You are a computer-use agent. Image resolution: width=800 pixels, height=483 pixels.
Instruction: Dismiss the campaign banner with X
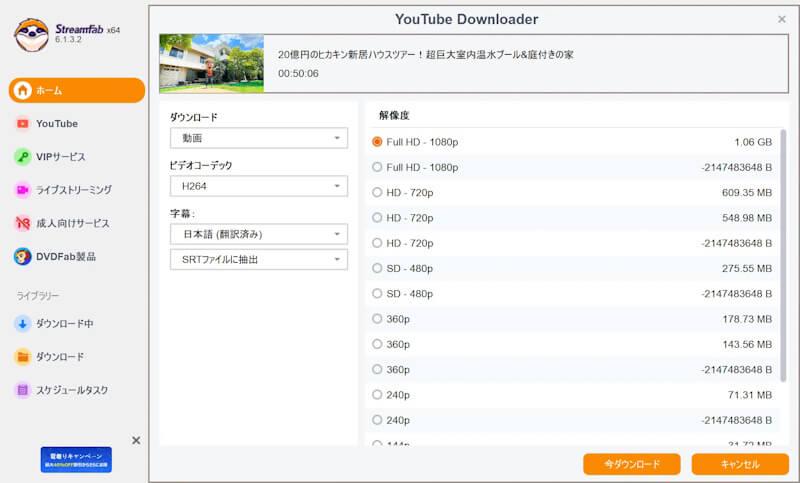[136, 440]
